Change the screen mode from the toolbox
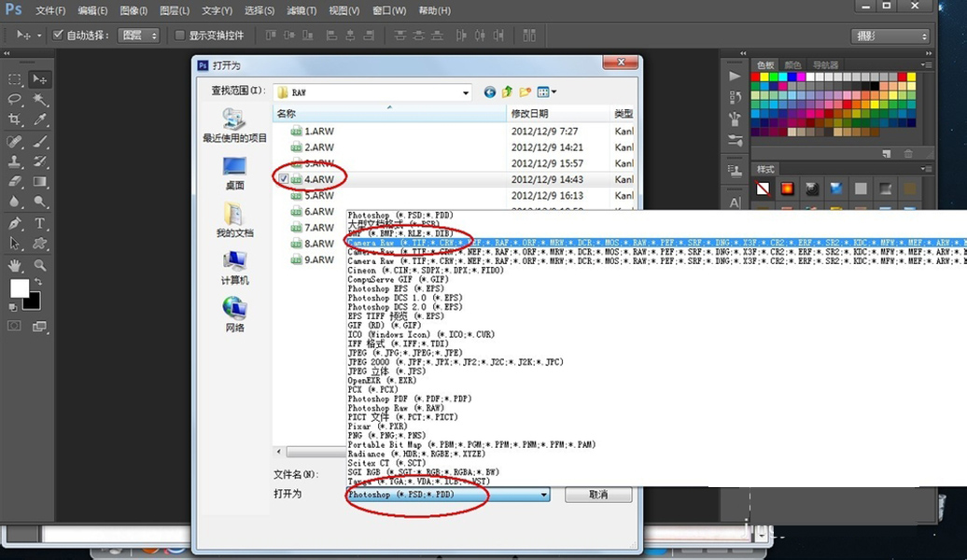The width and height of the screenshot is (967, 560). click(x=40, y=327)
